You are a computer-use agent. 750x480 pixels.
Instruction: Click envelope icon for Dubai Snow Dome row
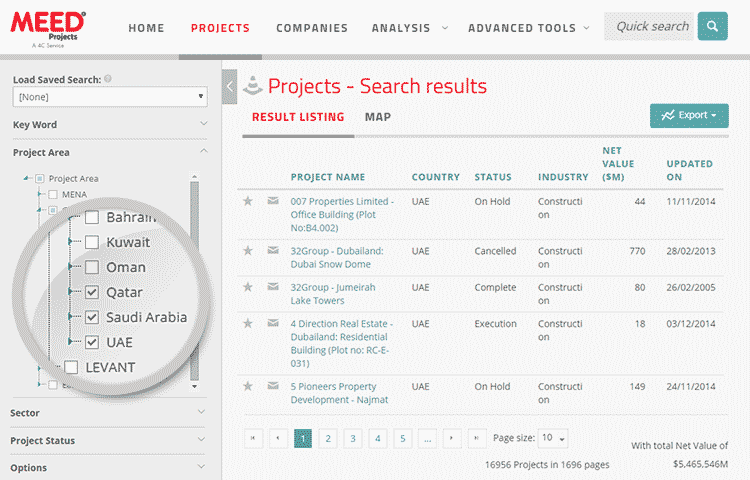click(x=273, y=251)
